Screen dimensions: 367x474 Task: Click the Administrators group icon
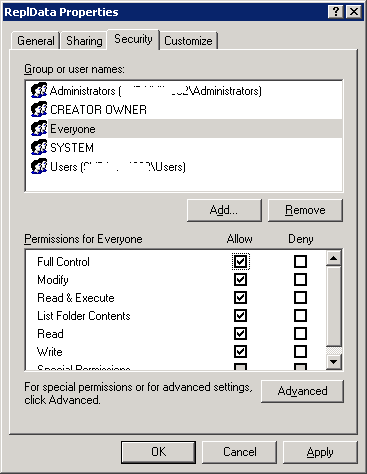[39, 91]
